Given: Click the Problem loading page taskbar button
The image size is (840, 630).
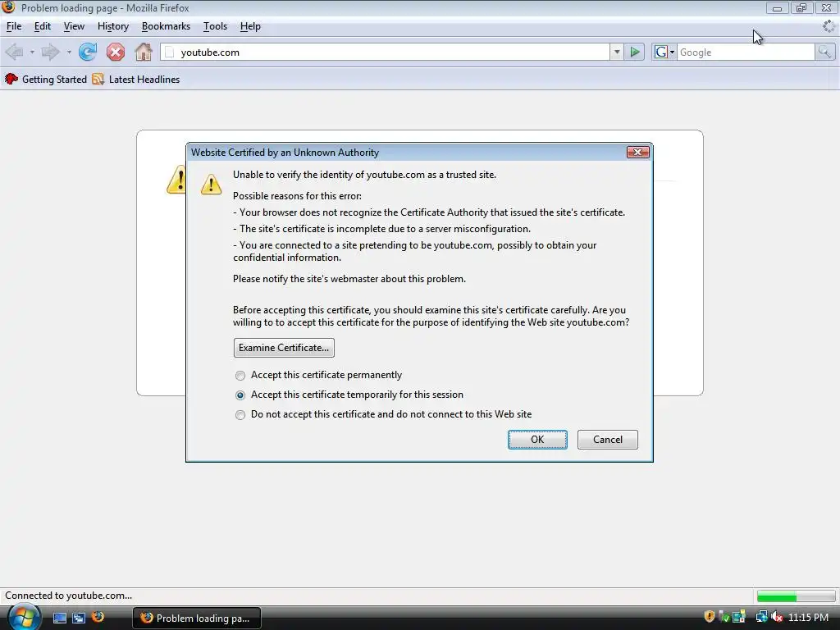Looking at the screenshot, I should click(x=197, y=618).
